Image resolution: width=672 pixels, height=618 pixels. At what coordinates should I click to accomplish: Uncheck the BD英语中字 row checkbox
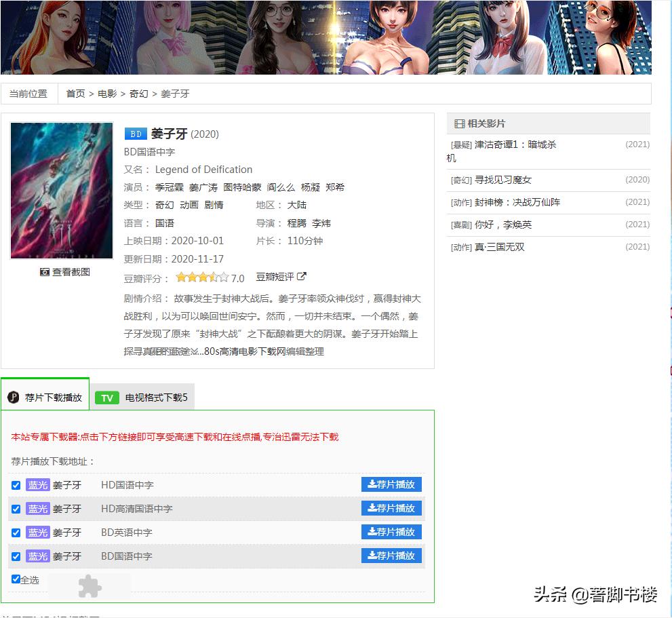pos(16,533)
